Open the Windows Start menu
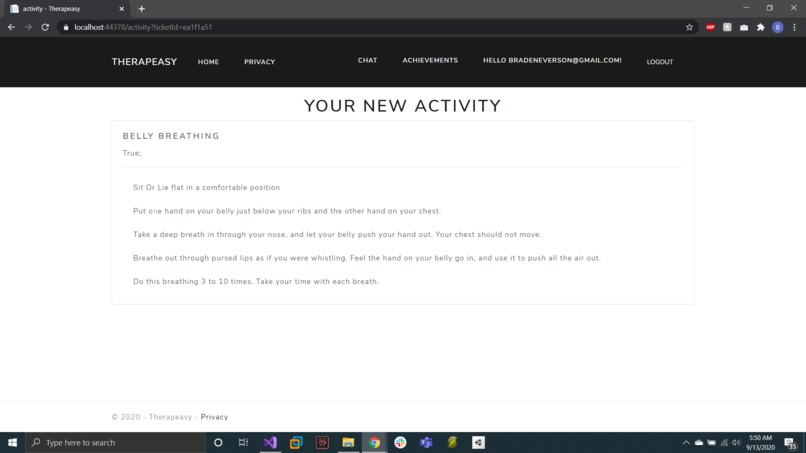The width and height of the screenshot is (806, 453). coord(12,443)
